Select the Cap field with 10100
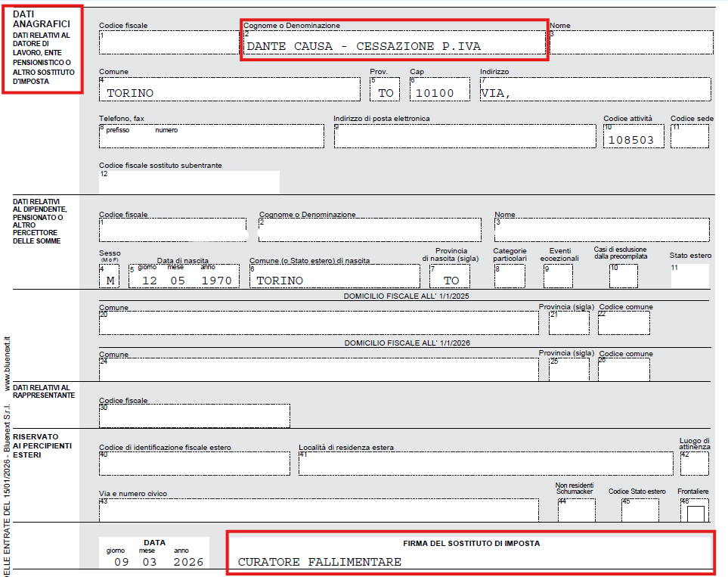 440,89
